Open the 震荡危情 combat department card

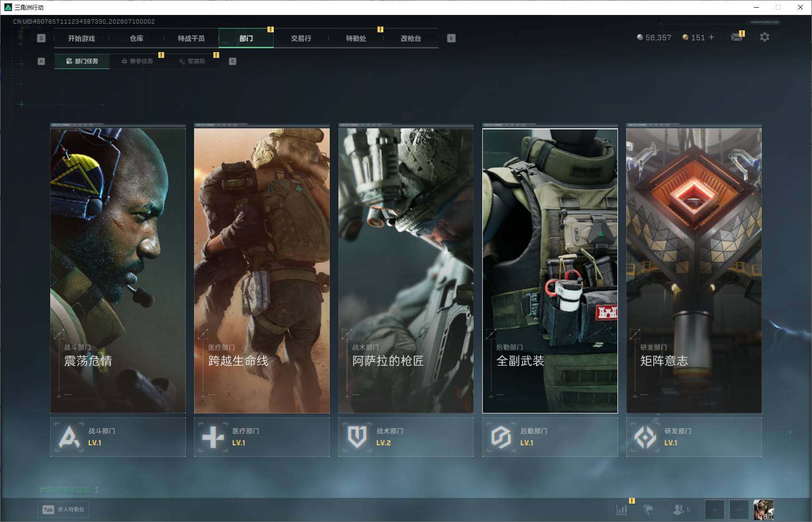coord(118,269)
